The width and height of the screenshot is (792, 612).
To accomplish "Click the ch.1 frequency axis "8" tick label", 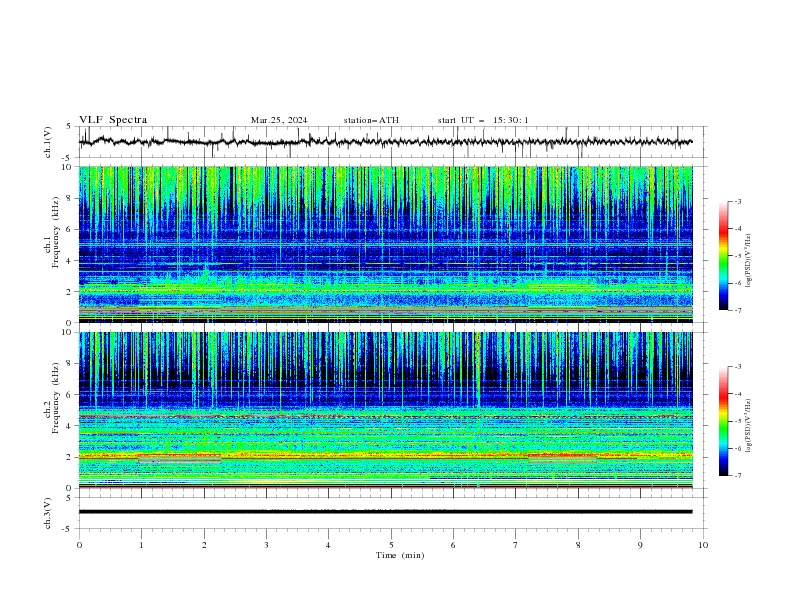I will coord(71,198).
